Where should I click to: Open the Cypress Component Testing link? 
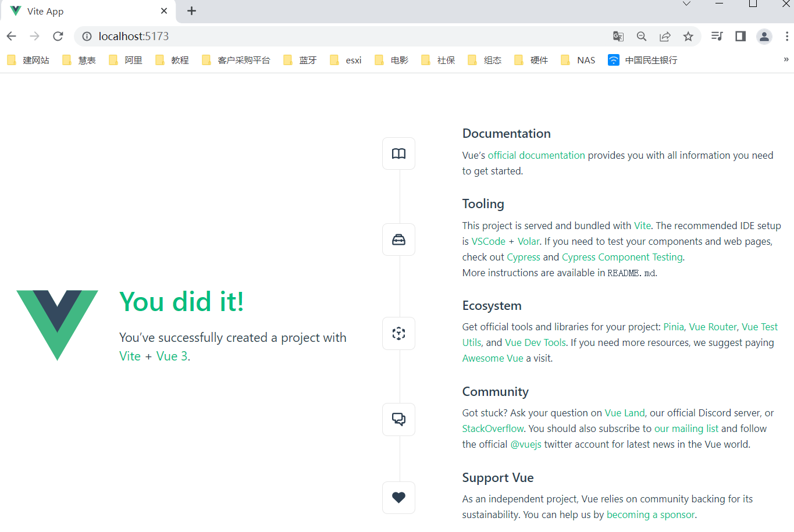(x=622, y=257)
